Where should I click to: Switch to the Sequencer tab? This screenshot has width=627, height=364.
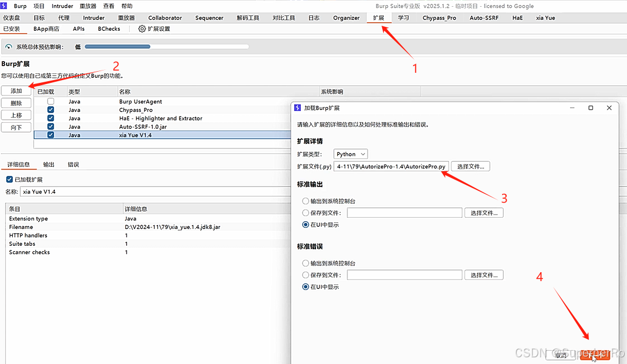point(209,18)
